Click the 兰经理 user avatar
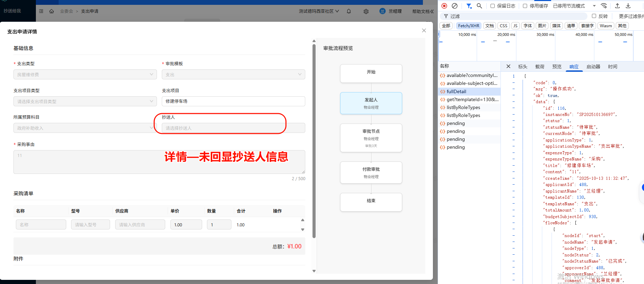This screenshot has width=644, height=284. [x=382, y=11]
